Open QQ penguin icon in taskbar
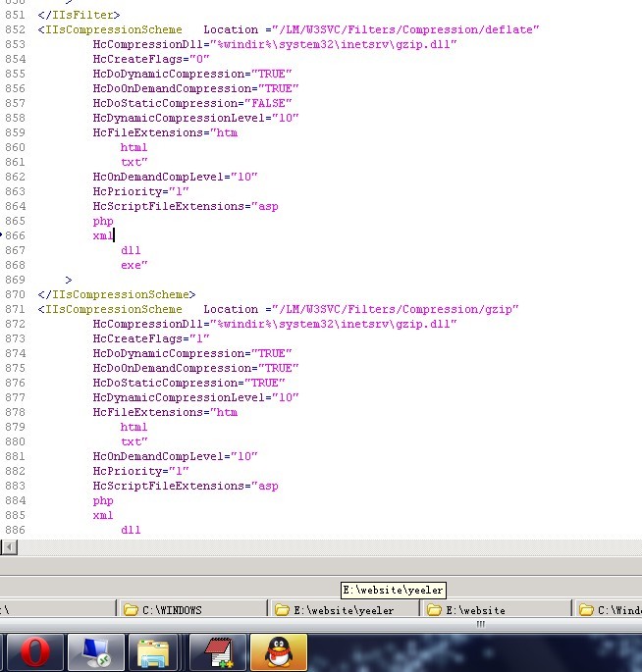Screen dimensions: 642x672 (x=279, y=652)
